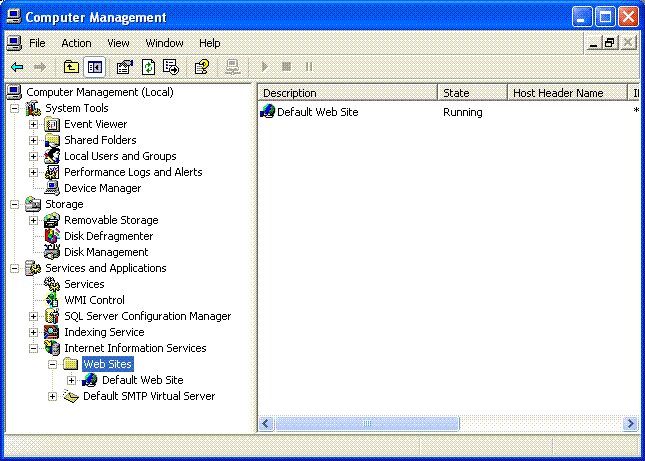
Task: Select the Services gear icon
Action: (x=52, y=284)
